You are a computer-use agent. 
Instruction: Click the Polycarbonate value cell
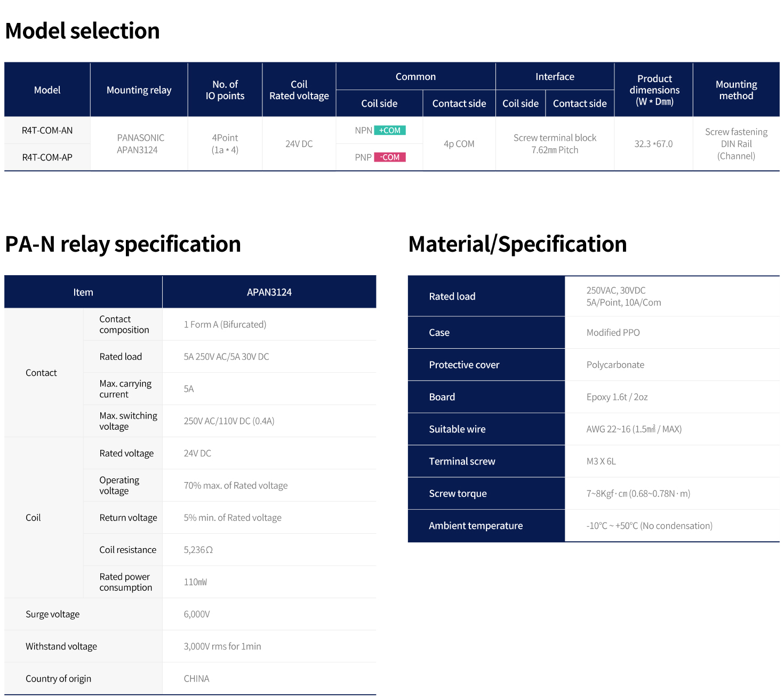615,365
